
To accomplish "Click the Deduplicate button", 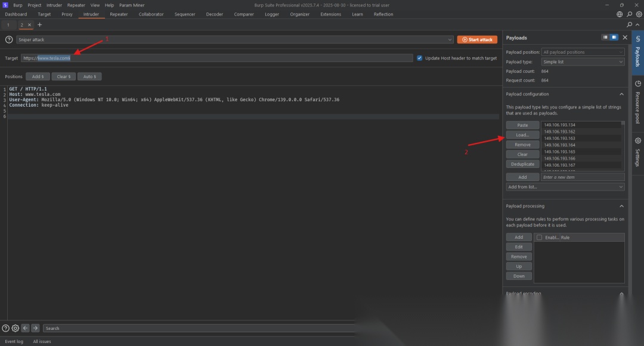I will (x=522, y=164).
